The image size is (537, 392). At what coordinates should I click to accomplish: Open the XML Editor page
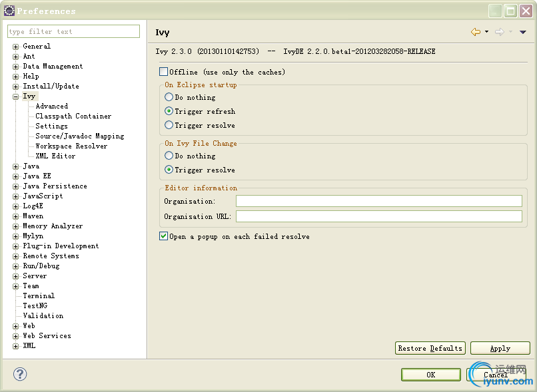point(55,156)
